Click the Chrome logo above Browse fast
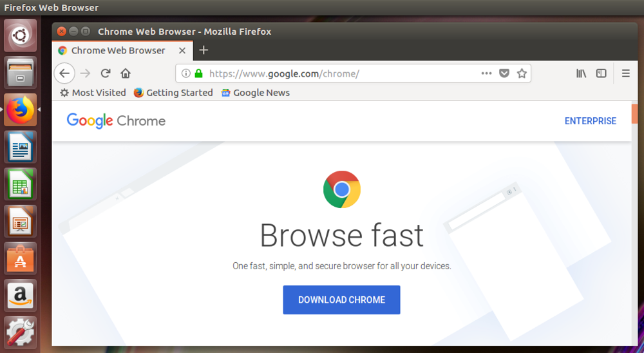 pos(342,189)
